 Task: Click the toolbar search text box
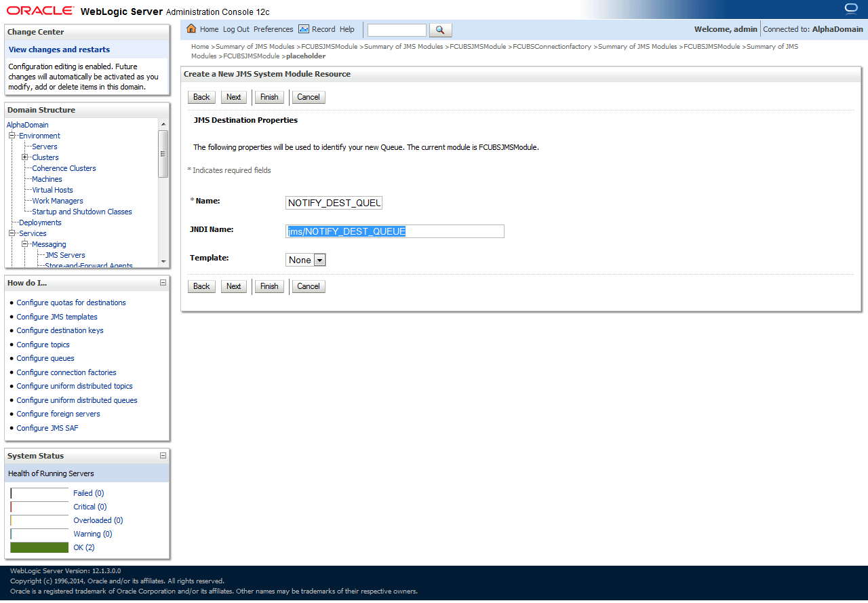[397, 30]
